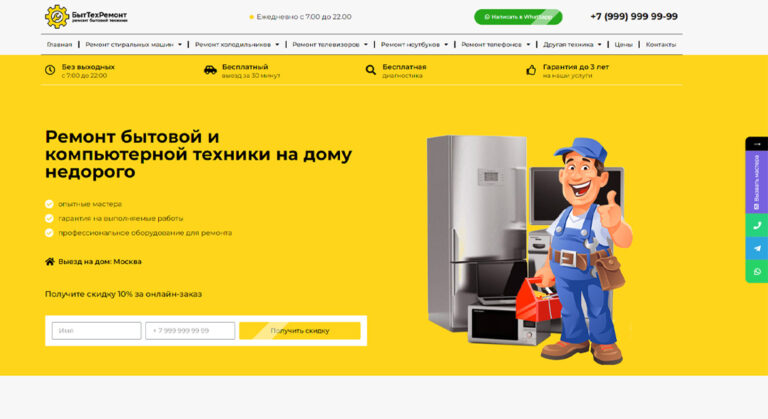The image size is (768, 419).
Task: Open the Контакты menu item
Action: tap(661, 45)
